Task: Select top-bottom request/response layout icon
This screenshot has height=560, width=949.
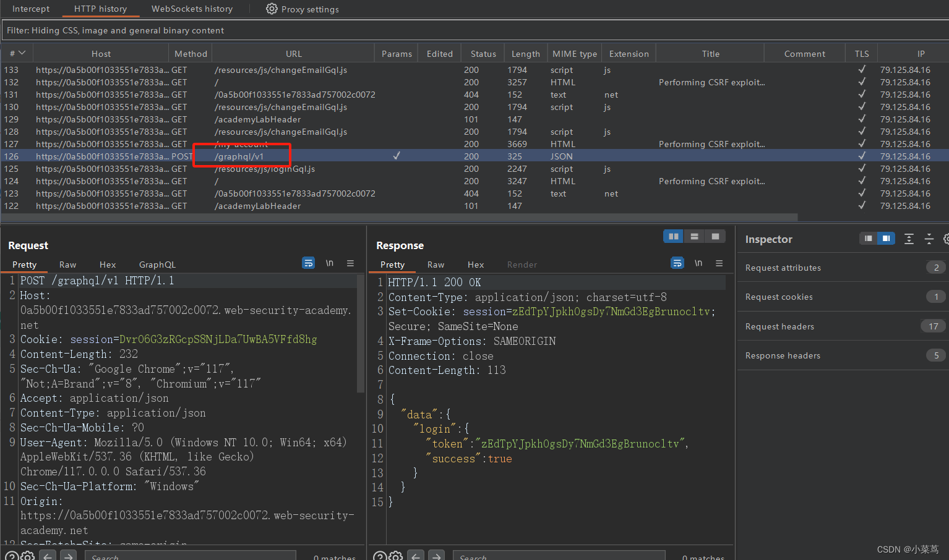Action: pos(694,236)
